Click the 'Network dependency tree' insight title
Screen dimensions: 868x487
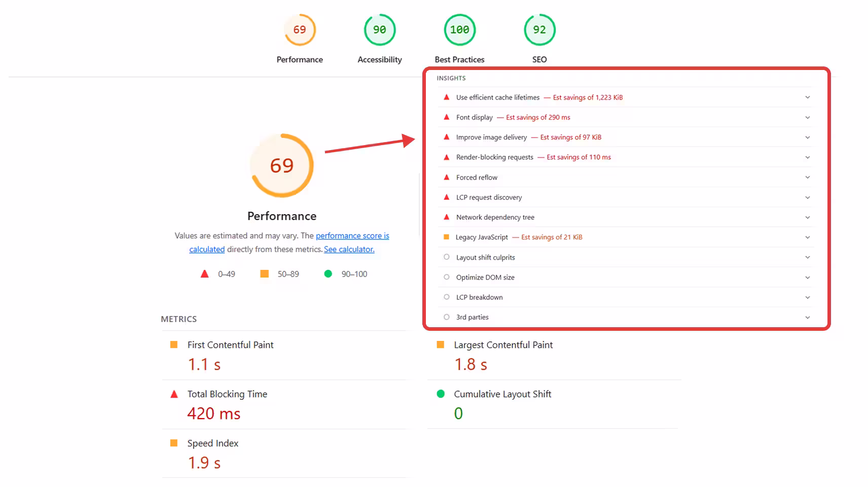pyautogui.click(x=495, y=217)
